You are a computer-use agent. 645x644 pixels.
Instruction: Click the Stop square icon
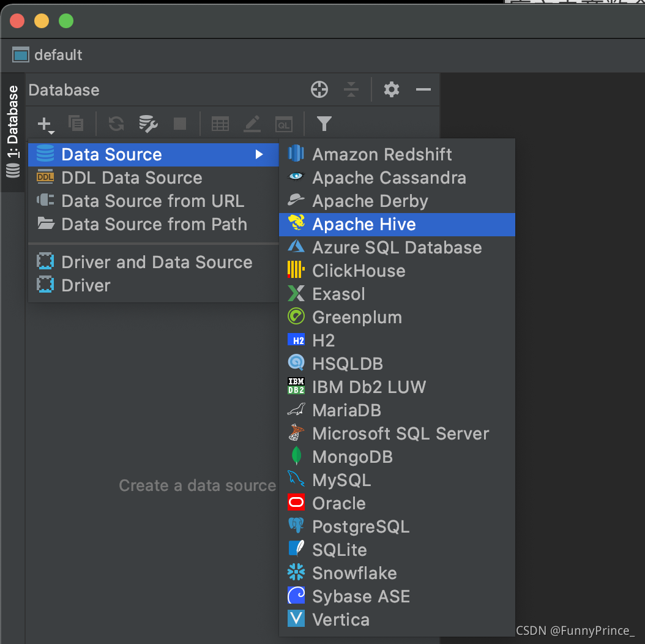(x=180, y=124)
